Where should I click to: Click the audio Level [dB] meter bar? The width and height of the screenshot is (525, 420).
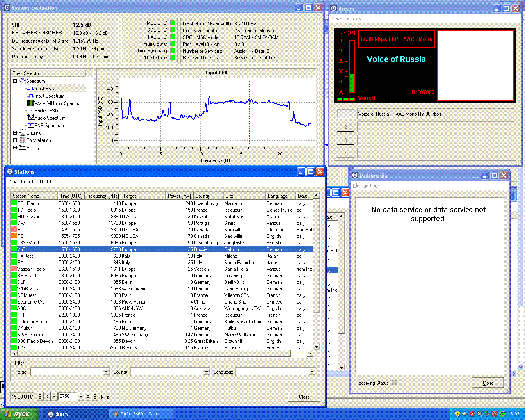(352, 66)
